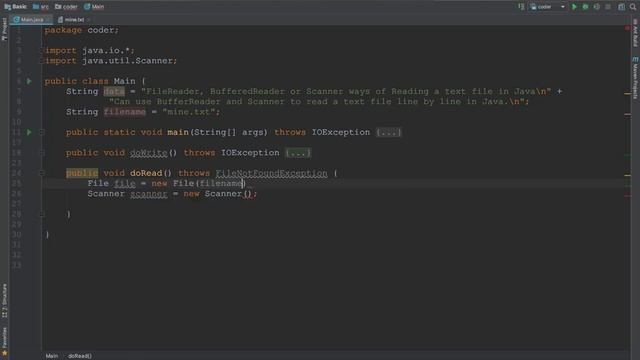
Task: Click line number 30 in the gutter
Action: tap(16, 234)
